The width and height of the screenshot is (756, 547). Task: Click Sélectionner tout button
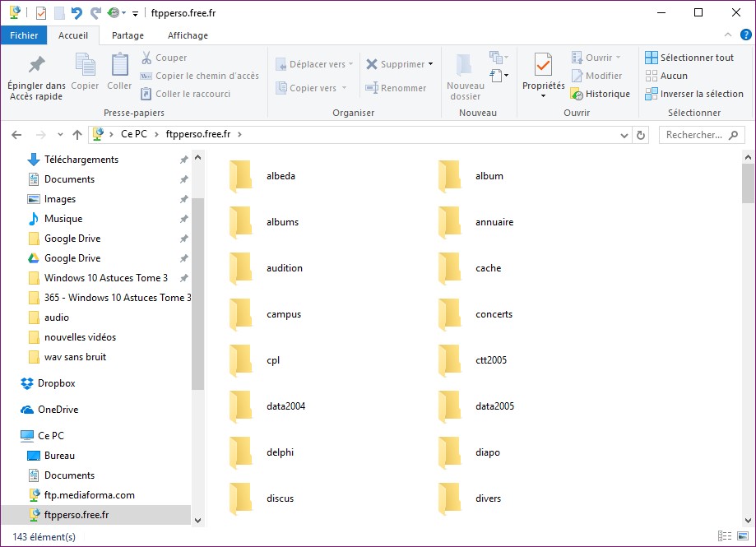689,58
